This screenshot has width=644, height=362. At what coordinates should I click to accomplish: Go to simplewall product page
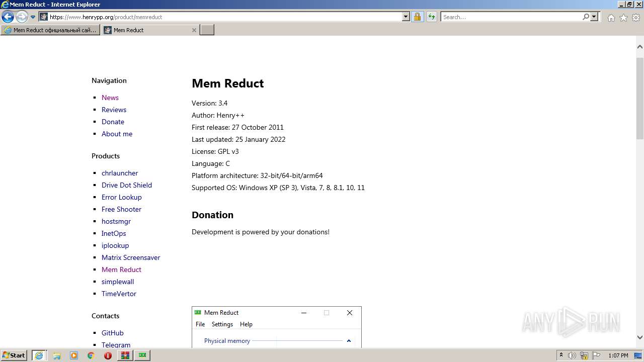118,282
